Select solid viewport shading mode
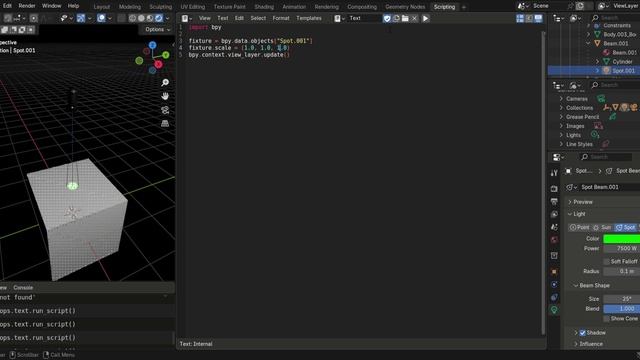Image resolution: width=640 pixels, height=360 pixels. coord(141,18)
